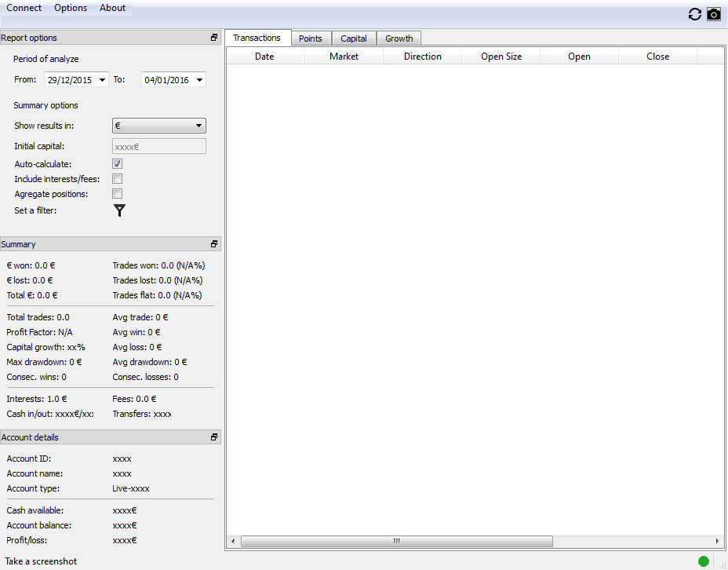Viewport: 728px width, 570px height.
Task: Click the 'Report options' panel title
Action: click(x=29, y=38)
